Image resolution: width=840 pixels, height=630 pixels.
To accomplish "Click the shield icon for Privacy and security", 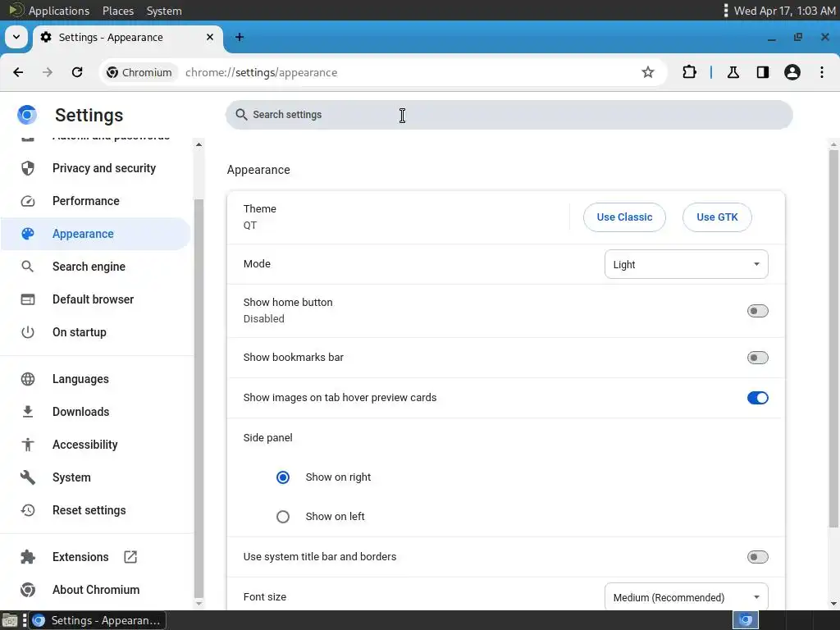I will tap(28, 168).
